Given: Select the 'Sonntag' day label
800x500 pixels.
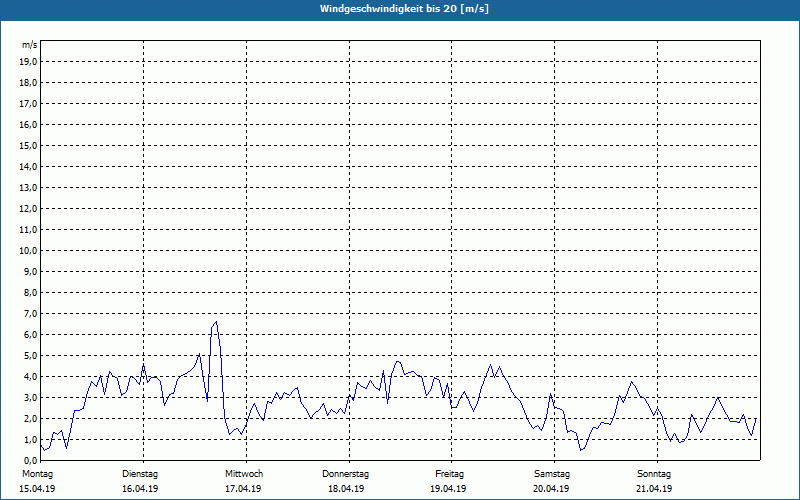Looking at the screenshot, I should coord(654,474).
